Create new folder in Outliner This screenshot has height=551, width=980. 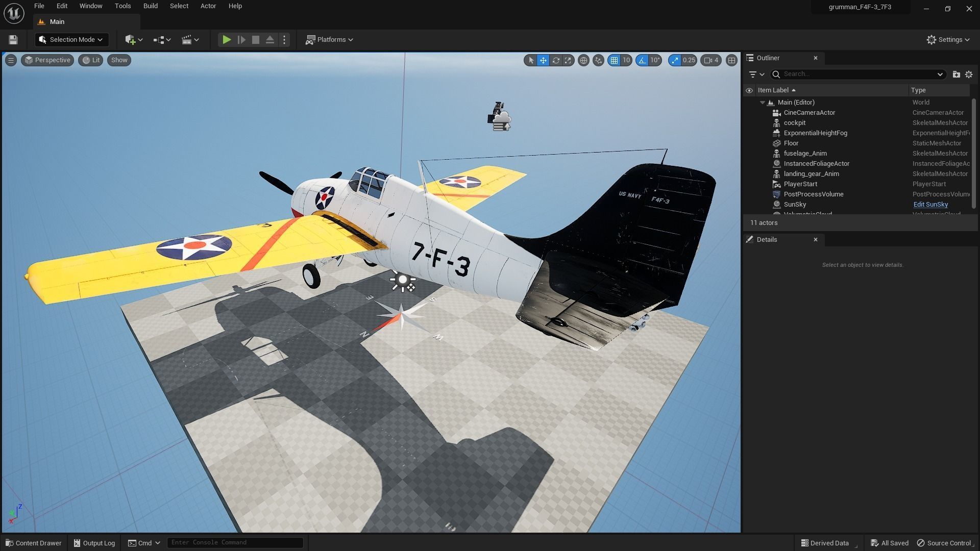point(956,74)
